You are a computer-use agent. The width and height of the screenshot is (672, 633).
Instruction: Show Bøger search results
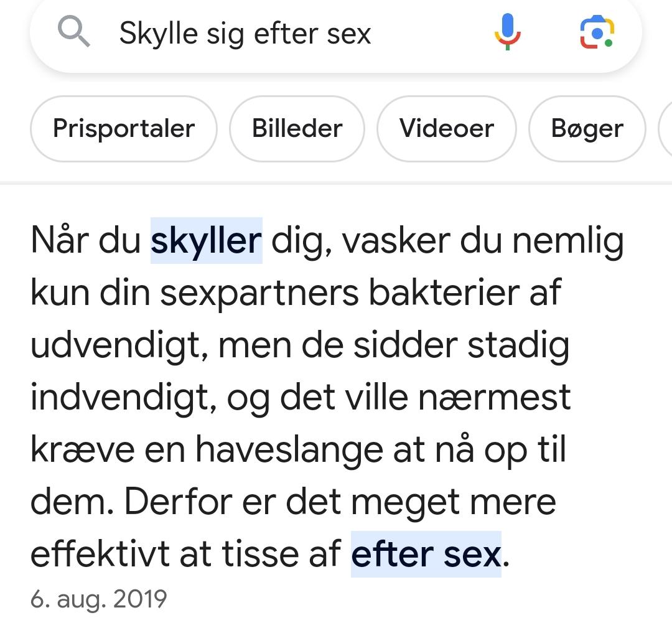click(x=587, y=129)
